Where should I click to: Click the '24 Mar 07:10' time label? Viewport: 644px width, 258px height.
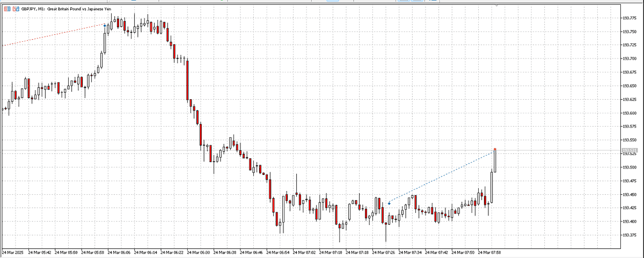tap(331, 252)
